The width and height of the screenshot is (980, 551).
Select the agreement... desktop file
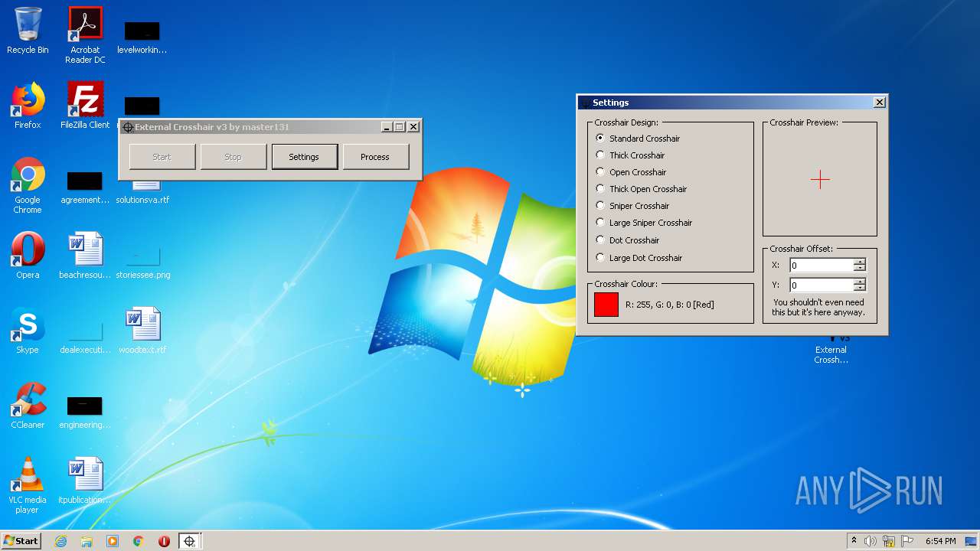[85, 187]
